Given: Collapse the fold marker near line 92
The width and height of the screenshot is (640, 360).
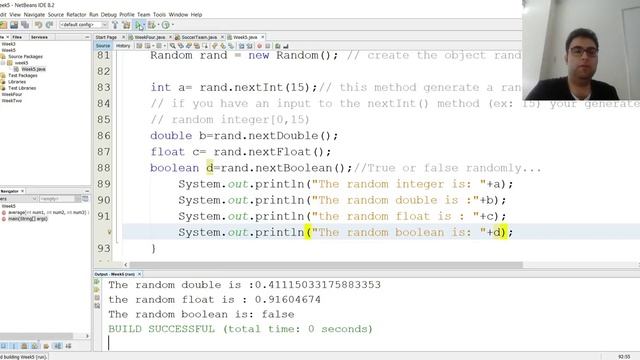Looking at the screenshot, I should click(x=109, y=232).
